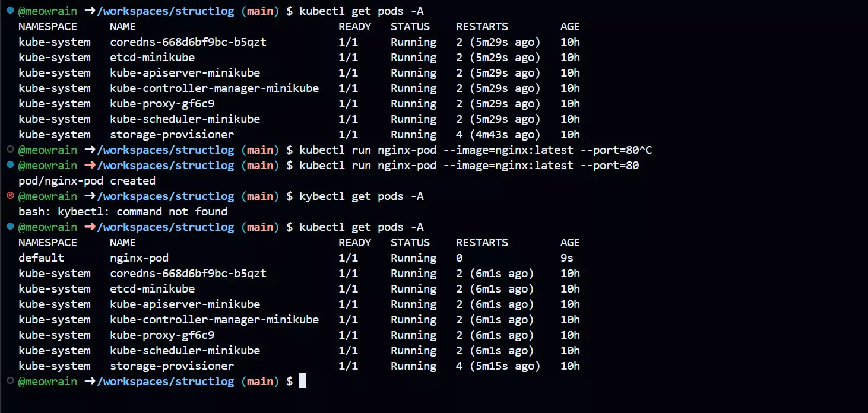Screen dimensions: 868x413
Task: Click blue marker beside the successful nginx-pod run command
Action: [x=9, y=165]
